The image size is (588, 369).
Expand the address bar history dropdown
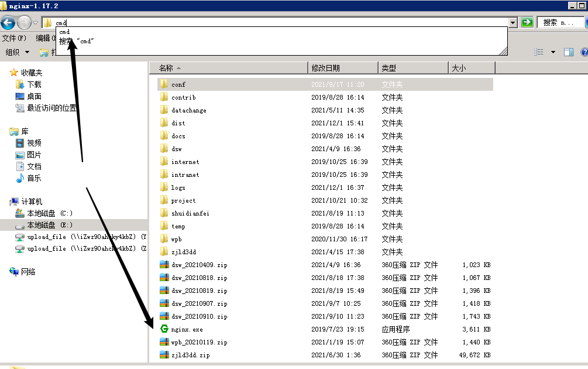pos(513,22)
